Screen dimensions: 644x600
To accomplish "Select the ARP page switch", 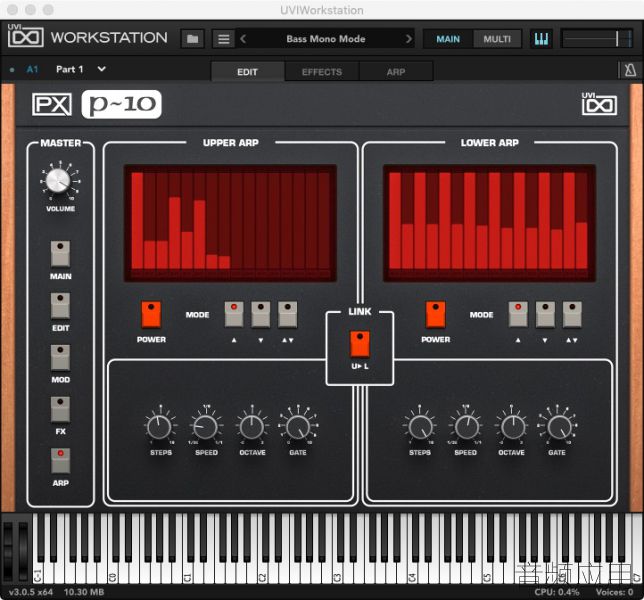I will pyautogui.click(x=60, y=461).
